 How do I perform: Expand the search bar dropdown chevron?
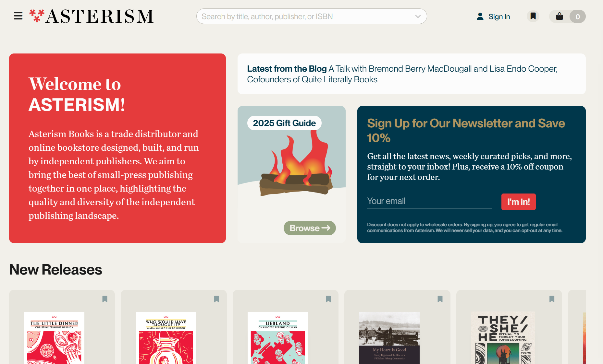(x=418, y=17)
